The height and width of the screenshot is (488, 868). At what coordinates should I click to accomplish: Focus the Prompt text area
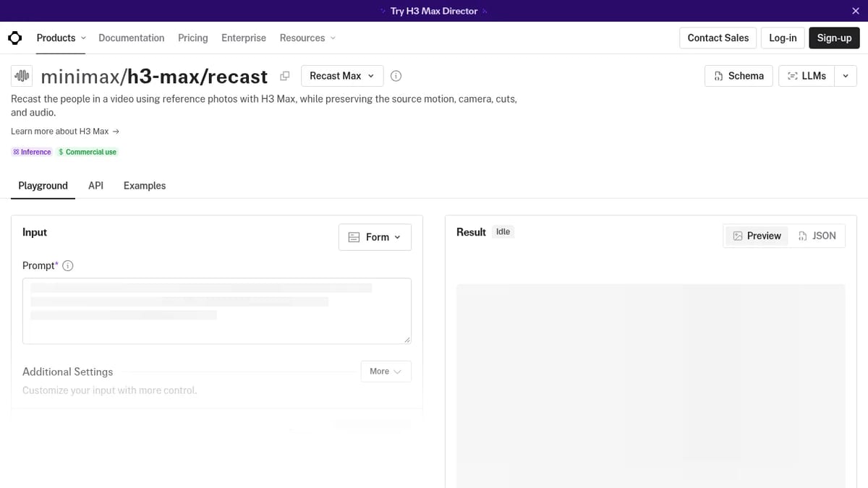pyautogui.click(x=217, y=311)
